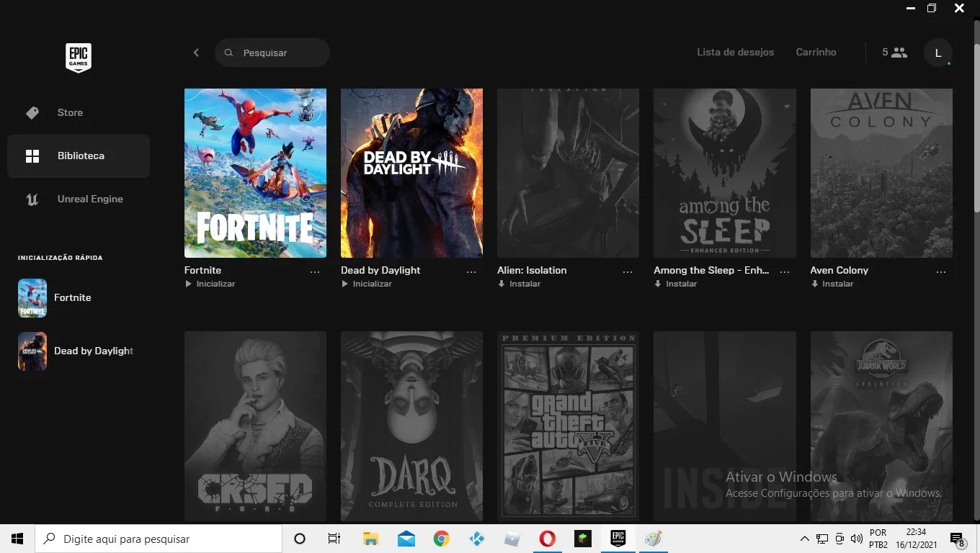This screenshot has height=553, width=980.
Task: Show hidden system tray icons
Action: click(805, 539)
